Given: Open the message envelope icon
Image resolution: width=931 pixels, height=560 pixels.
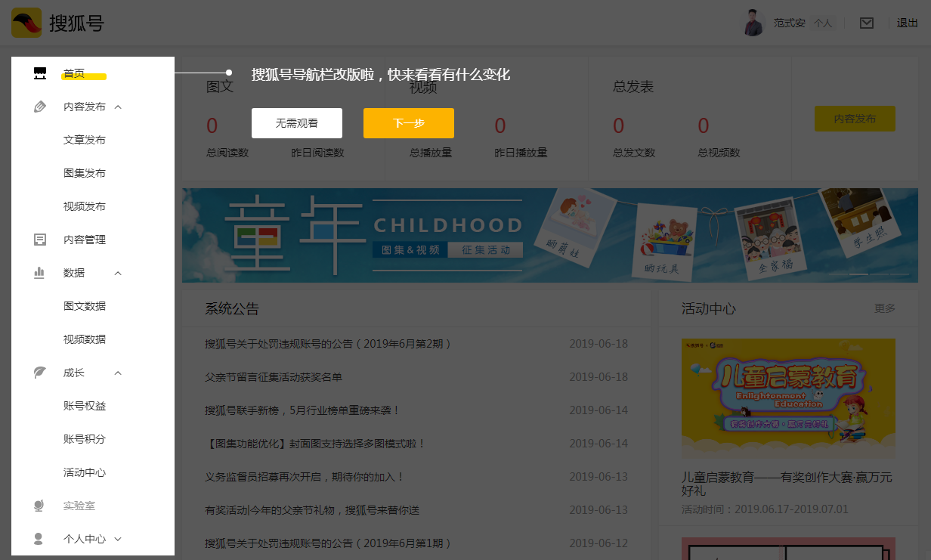Looking at the screenshot, I should [866, 23].
